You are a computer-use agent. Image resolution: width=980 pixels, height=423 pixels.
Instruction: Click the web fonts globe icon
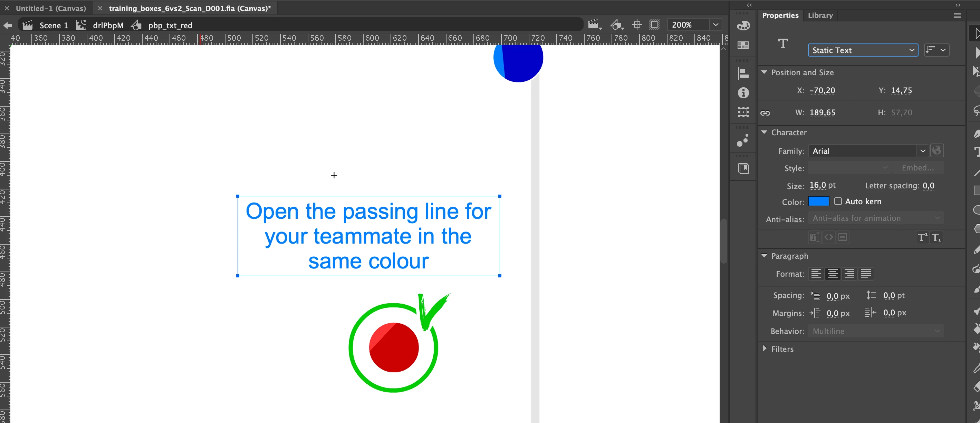click(937, 150)
